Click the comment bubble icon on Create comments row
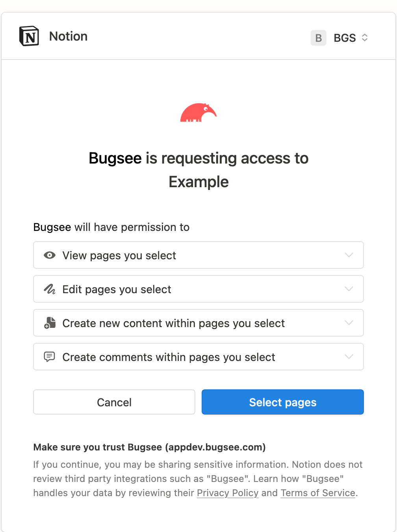Screen dimensions: 397x532 (50, 357)
